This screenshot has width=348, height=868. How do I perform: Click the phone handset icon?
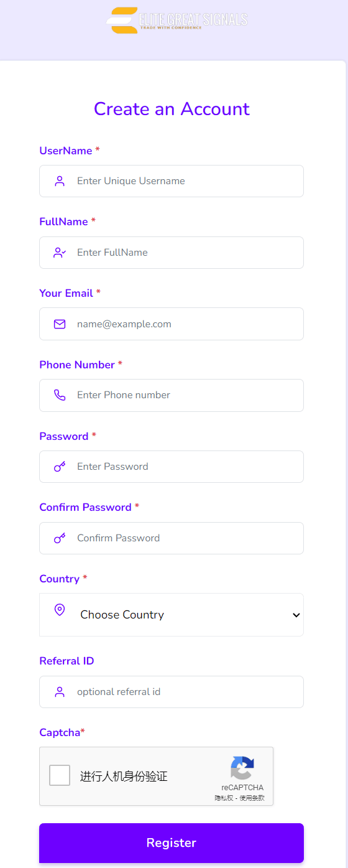click(x=60, y=395)
